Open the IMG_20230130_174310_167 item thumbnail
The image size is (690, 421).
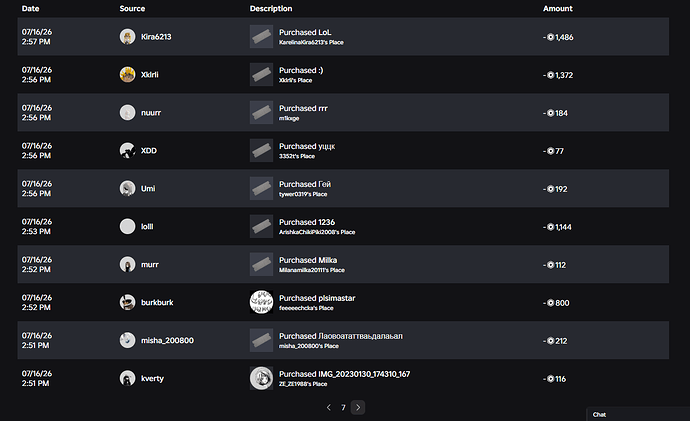261,378
